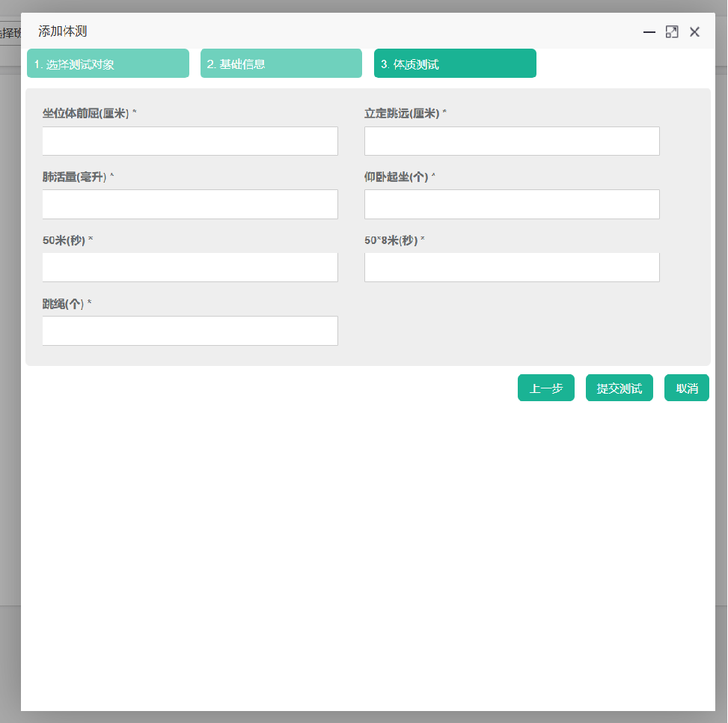The width and height of the screenshot is (728, 723).
Task: Focus the 肺活量(毫升) input box
Action: [x=190, y=204]
